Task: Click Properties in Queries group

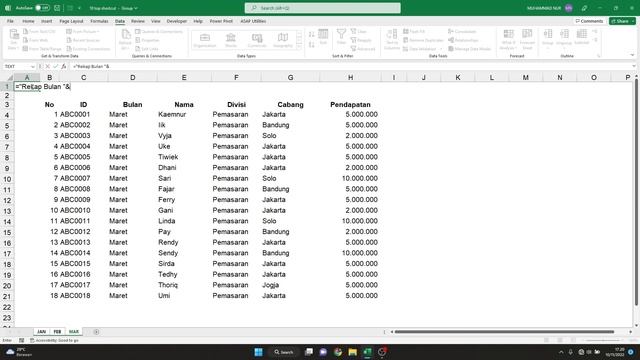Action: [147, 40]
